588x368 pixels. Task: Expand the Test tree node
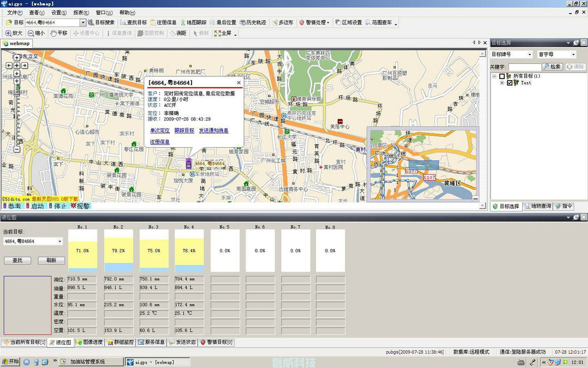click(x=502, y=83)
